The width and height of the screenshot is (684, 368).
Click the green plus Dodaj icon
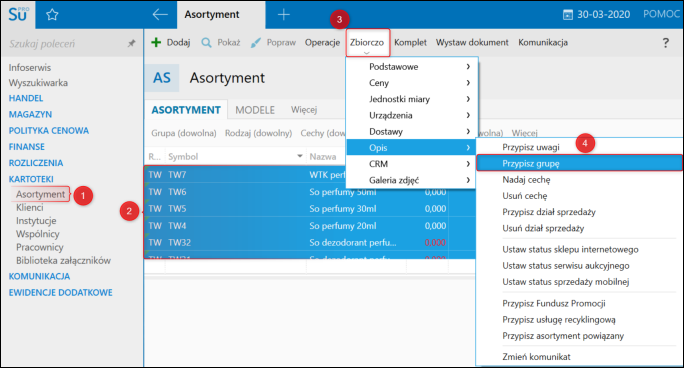click(x=156, y=42)
